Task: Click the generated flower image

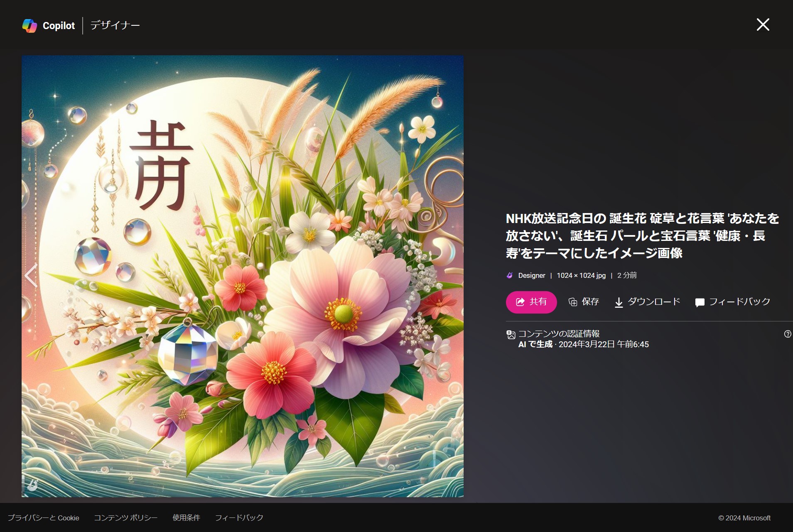Action: click(242, 276)
